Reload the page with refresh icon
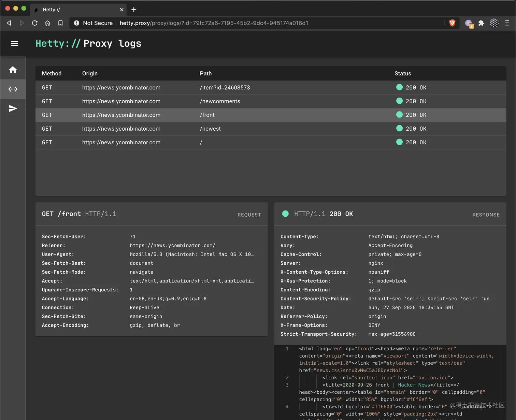Screen dimensions: 516x420 [34, 23]
